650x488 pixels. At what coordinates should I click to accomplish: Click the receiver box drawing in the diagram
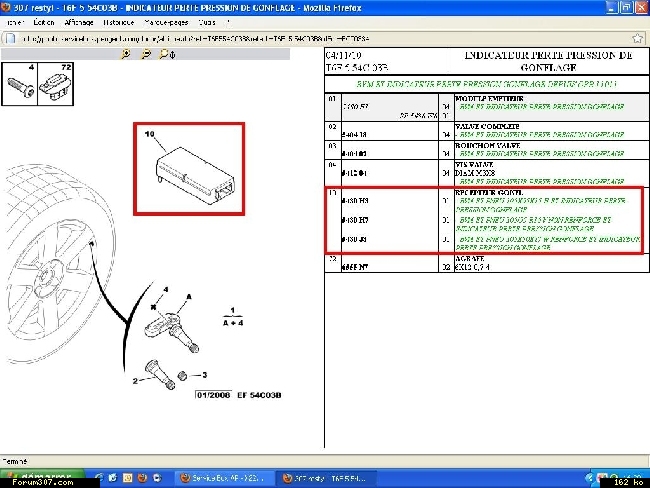coord(195,175)
